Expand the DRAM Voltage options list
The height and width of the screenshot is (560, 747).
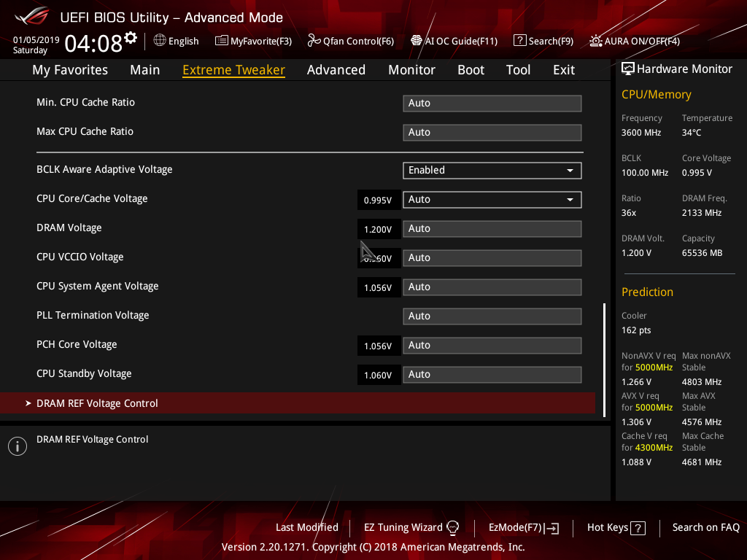coord(492,228)
